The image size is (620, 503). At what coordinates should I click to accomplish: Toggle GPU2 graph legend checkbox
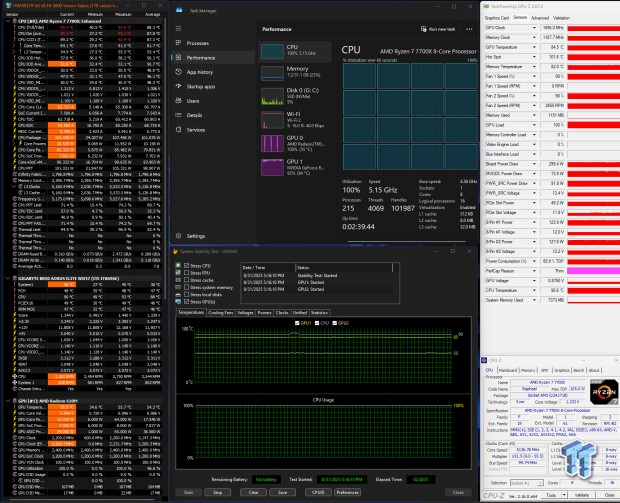(x=334, y=323)
